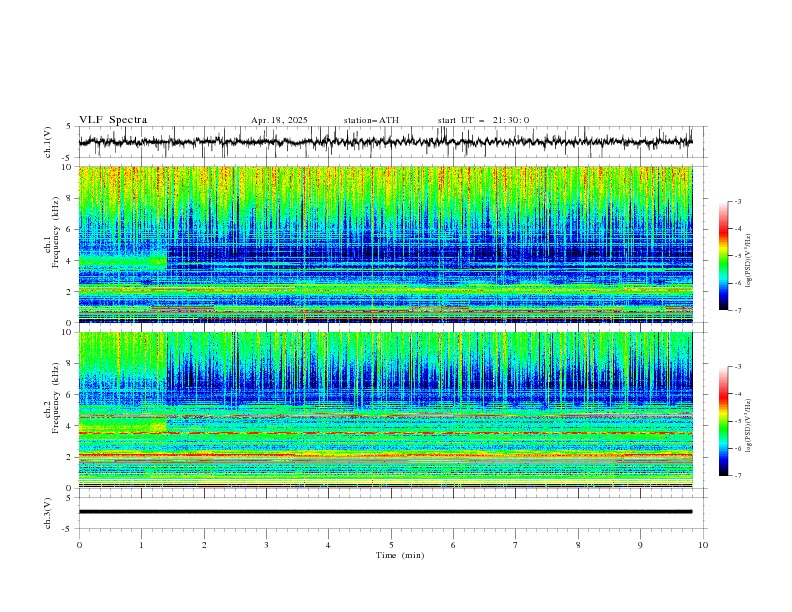Screen dimensions: 792x612
Task: Click the time axis tick "8"
Action: click(x=578, y=545)
